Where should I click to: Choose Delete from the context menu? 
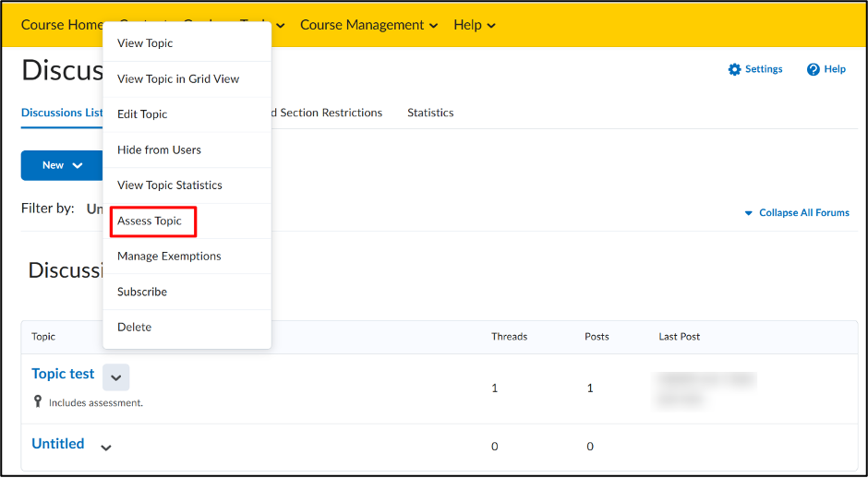pyautogui.click(x=135, y=328)
